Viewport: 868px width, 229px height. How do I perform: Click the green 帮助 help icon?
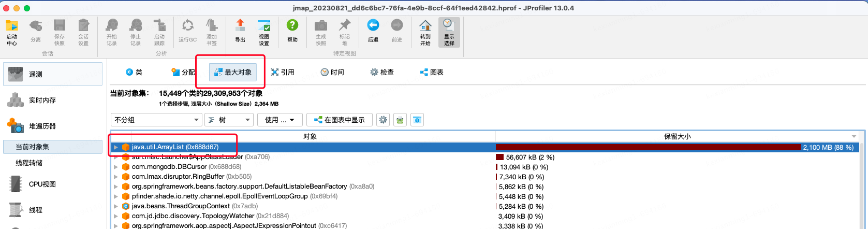click(292, 31)
